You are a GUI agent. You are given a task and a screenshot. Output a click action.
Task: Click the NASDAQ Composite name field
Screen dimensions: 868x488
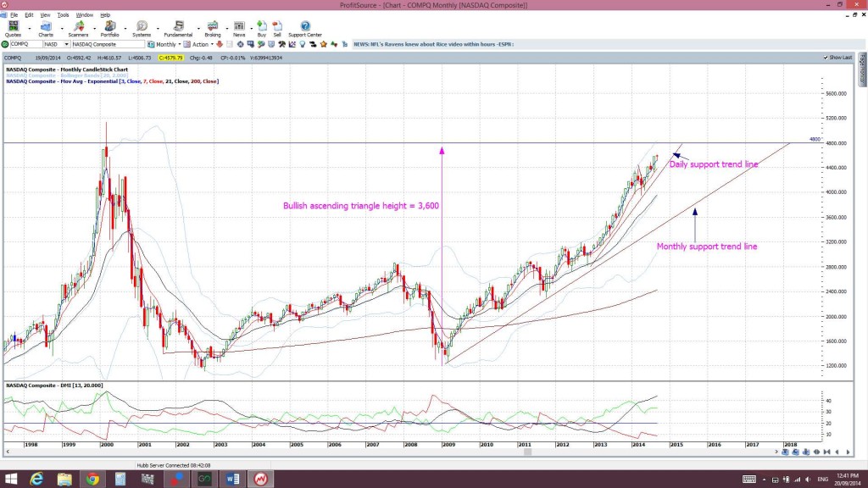108,44
